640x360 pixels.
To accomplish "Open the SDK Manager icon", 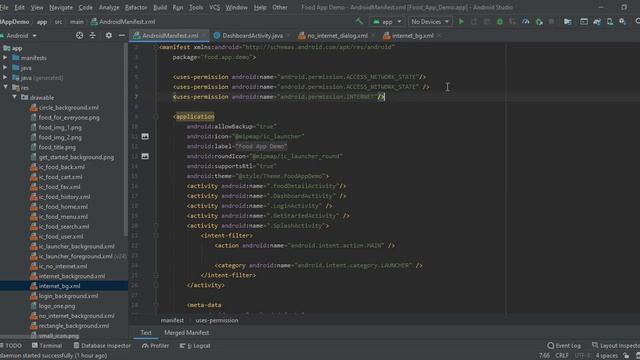I will (622, 22).
